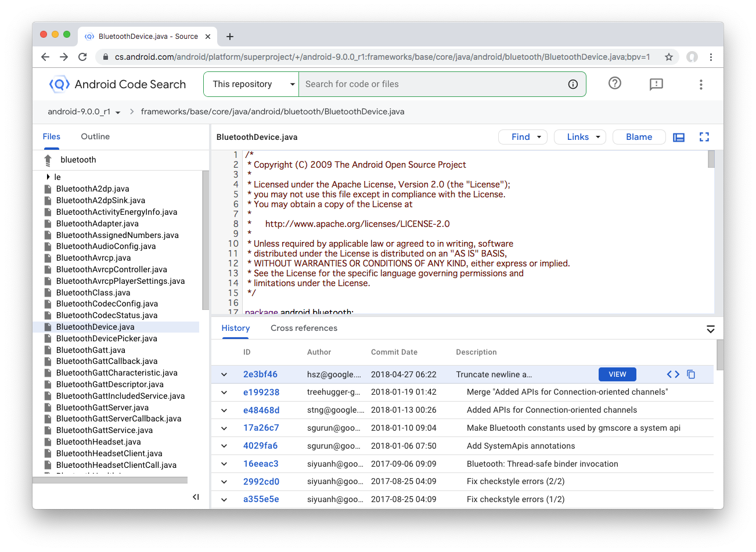
Task: Switch to the Files tab
Action: 52,136
